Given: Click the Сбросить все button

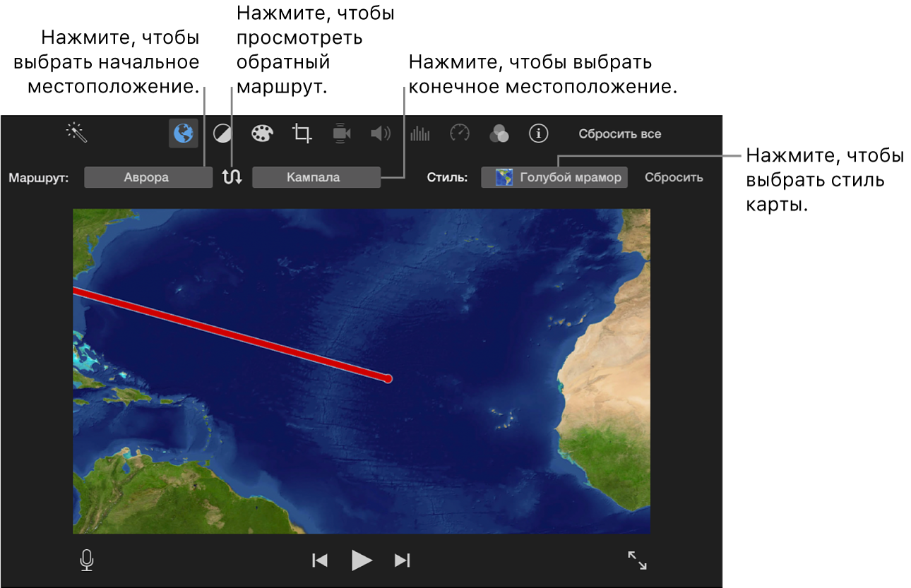Looking at the screenshot, I should pyautogui.click(x=620, y=133).
